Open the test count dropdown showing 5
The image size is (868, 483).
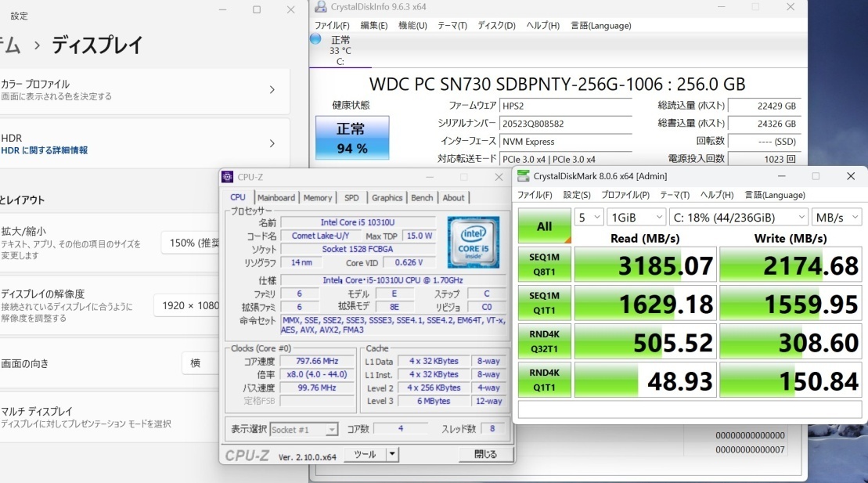tap(589, 218)
